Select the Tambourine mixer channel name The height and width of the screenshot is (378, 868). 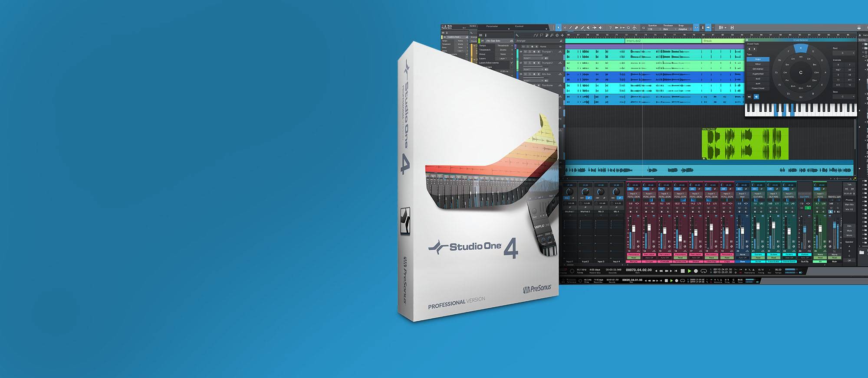680,262
